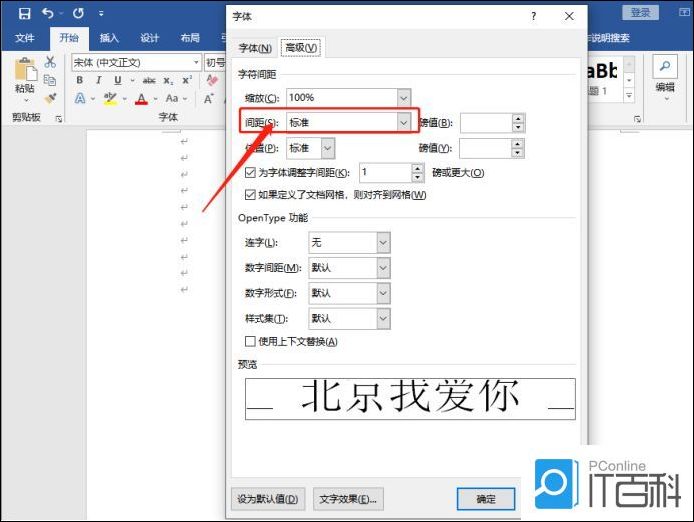Increase 磅值(B) spinner value

(518, 119)
